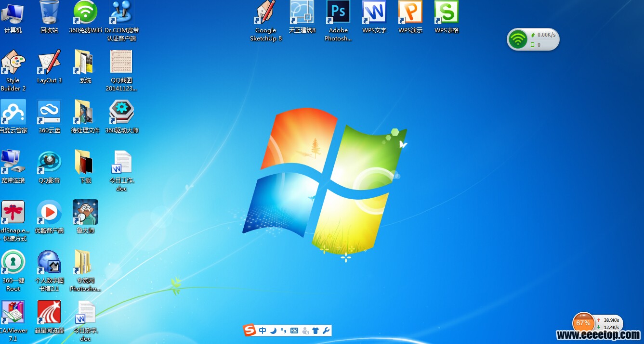Screen dimensions: 644x344
Task: Toggle half-width moon icon on Sogou bar
Action: pyautogui.click(x=273, y=331)
